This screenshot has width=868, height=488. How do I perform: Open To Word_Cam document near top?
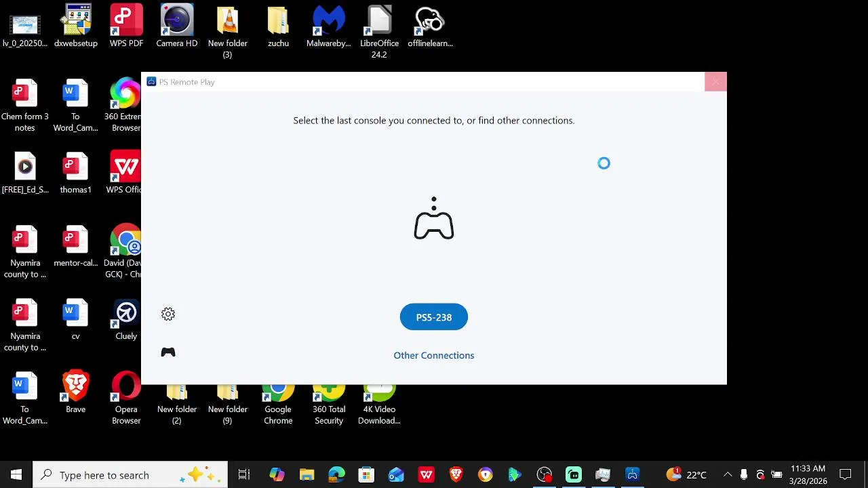[x=76, y=105]
